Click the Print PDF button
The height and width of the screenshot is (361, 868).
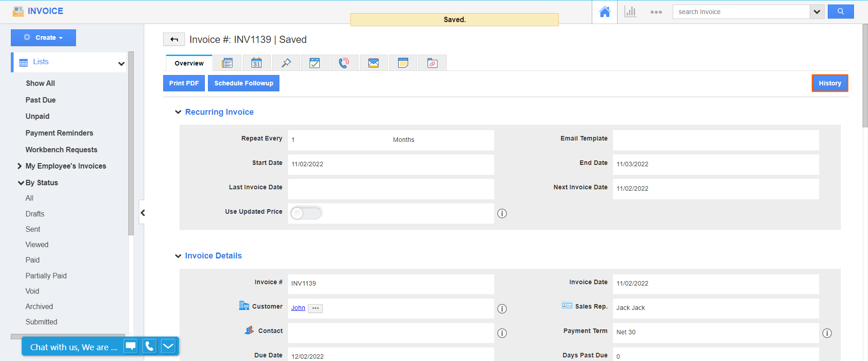[184, 83]
